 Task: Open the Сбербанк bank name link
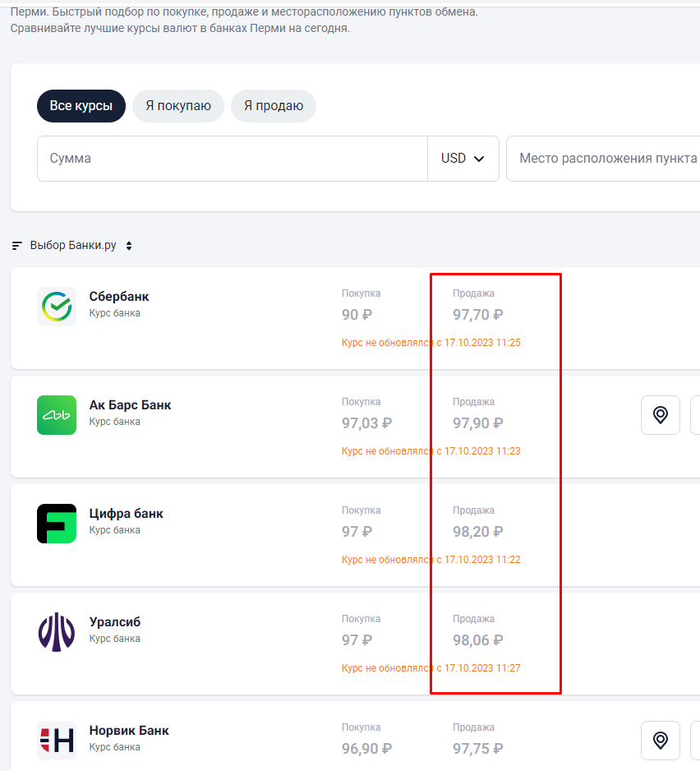pyautogui.click(x=119, y=297)
